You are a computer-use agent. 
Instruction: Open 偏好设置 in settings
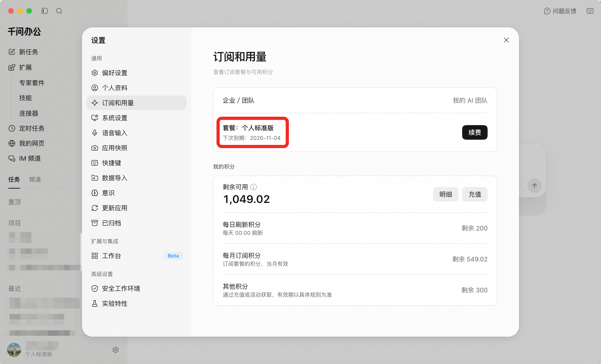point(137,73)
